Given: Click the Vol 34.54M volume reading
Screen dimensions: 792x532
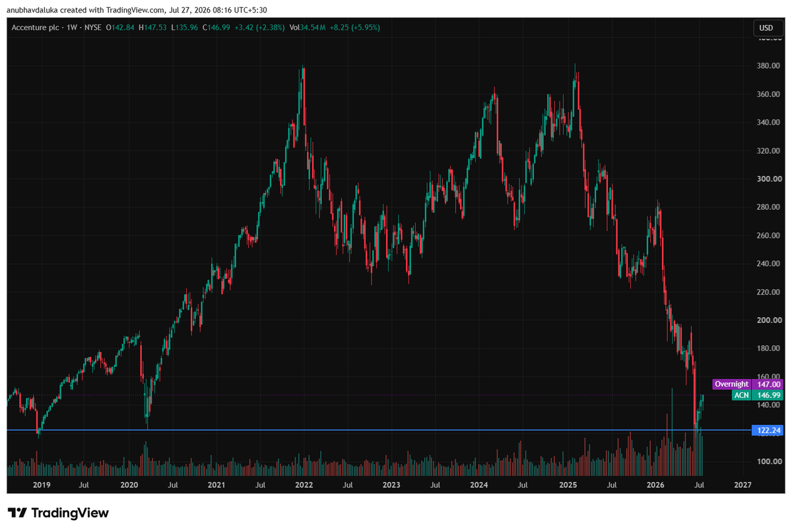Looking at the screenshot, I should pyautogui.click(x=308, y=28).
